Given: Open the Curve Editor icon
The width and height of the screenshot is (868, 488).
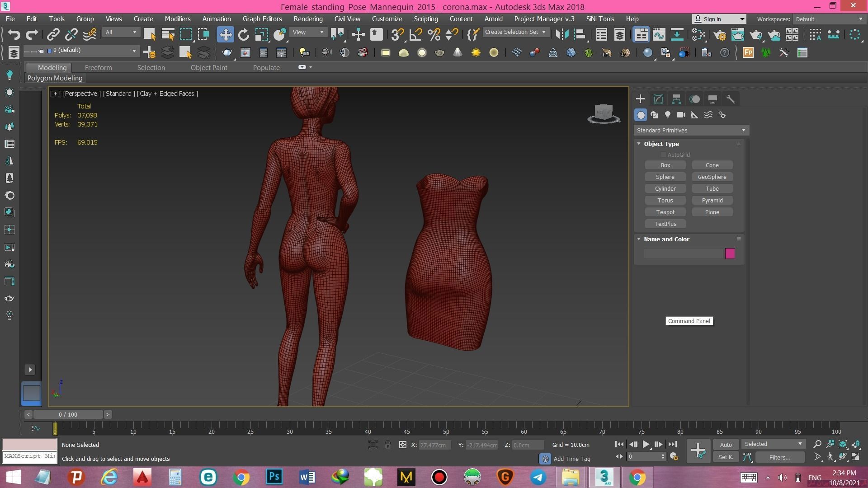Looking at the screenshot, I should click(x=659, y=34).
